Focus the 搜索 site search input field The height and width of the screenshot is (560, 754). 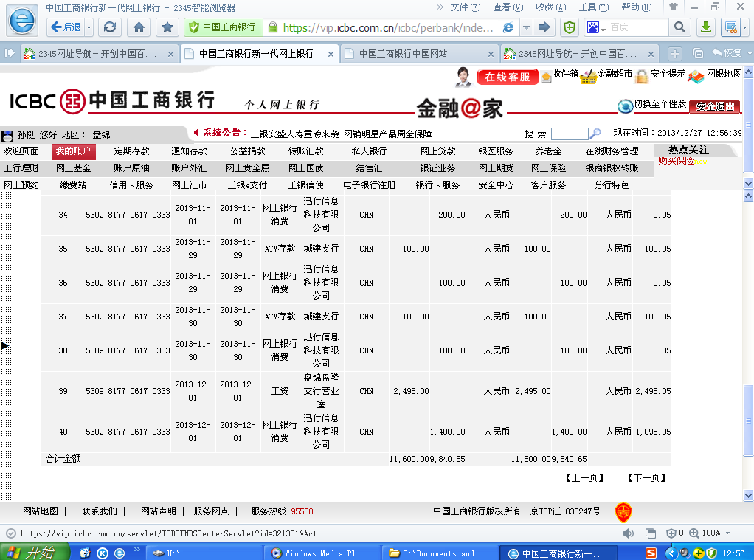(569, 134)
